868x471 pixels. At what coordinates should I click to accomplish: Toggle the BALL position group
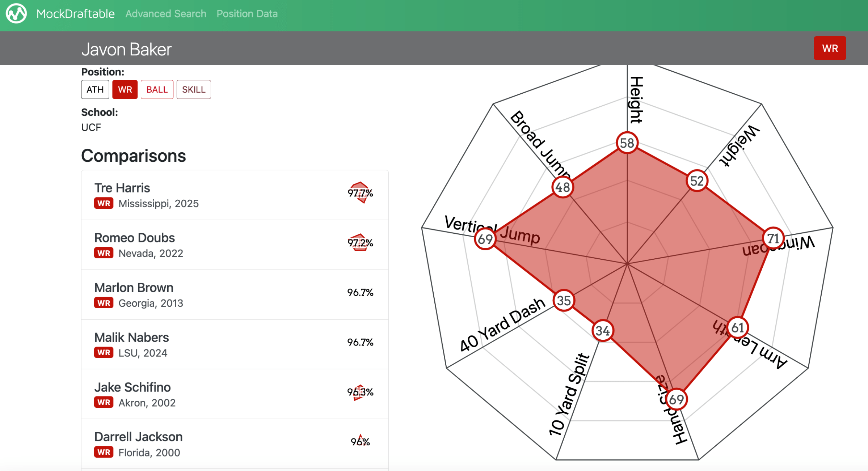[x=157, y=89]
